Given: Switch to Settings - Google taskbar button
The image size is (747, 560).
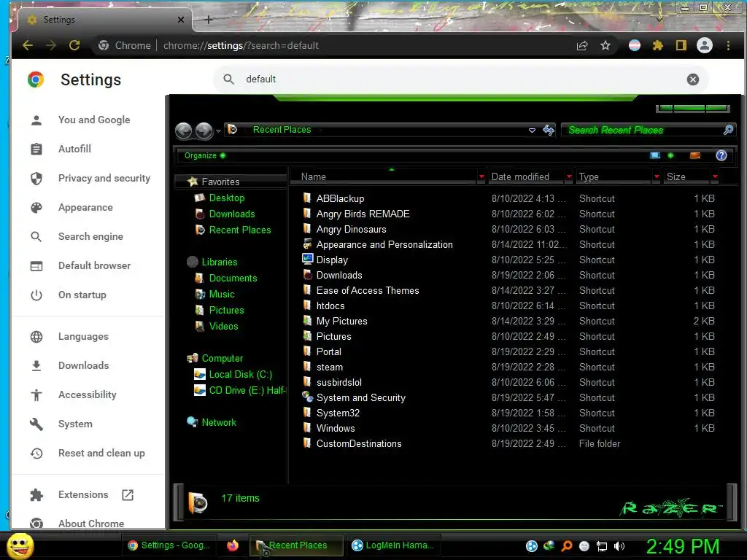Looking at the screenshot, I should (169, 545).
